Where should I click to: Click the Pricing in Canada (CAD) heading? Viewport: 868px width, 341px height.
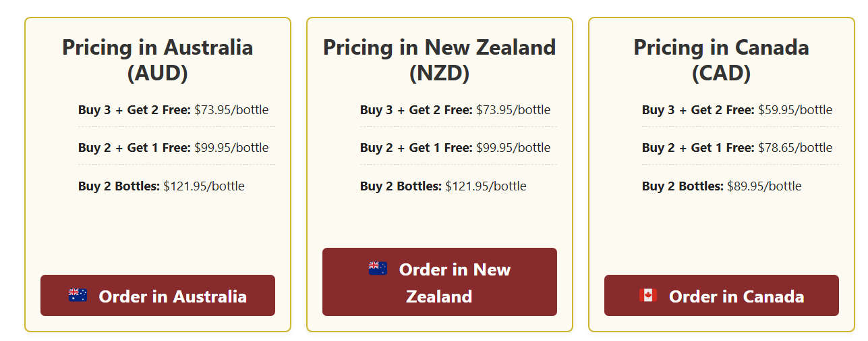pyautogui.click(x=721, y=59)
